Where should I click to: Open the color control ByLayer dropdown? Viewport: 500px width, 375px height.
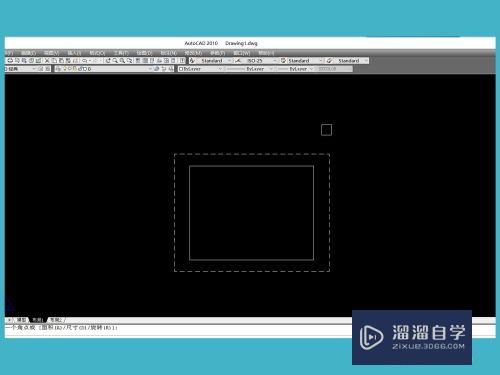point(200,69)
